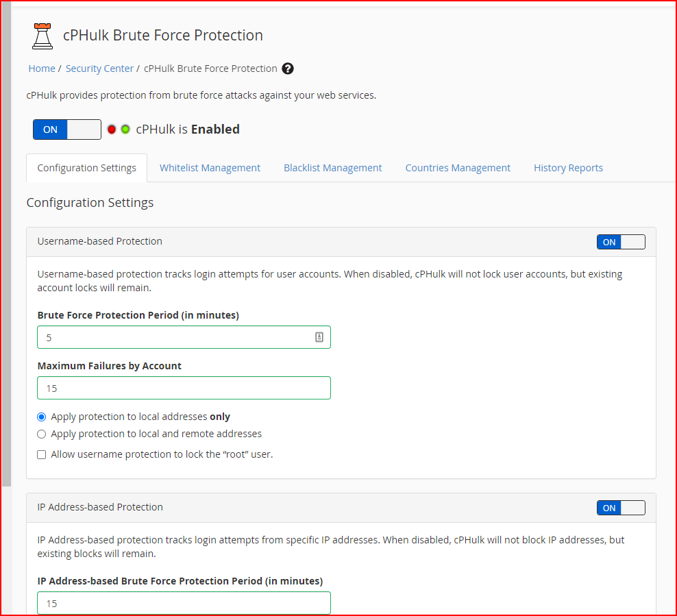Viewport: 677px width, 616px height.
Task: Switch to Whitelist Management tab
Action: (x=210, y=168)
